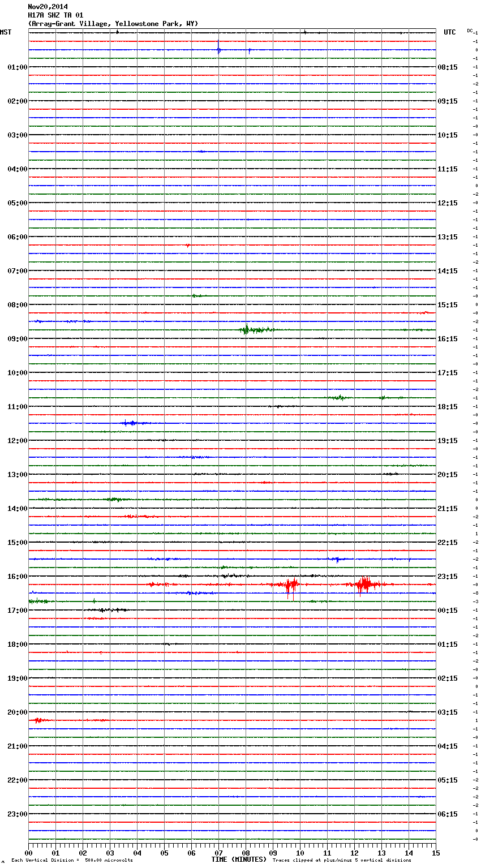Select the 22:00 MST row label
The height and width of the screenshot is (868, 481).
(18, 780)
